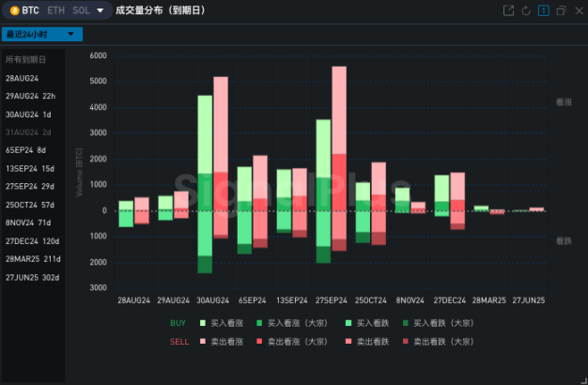The image size is (588, 385).
Task: Select 27SEP24 29d expiry in sidebar
Action: pos(30,186)
